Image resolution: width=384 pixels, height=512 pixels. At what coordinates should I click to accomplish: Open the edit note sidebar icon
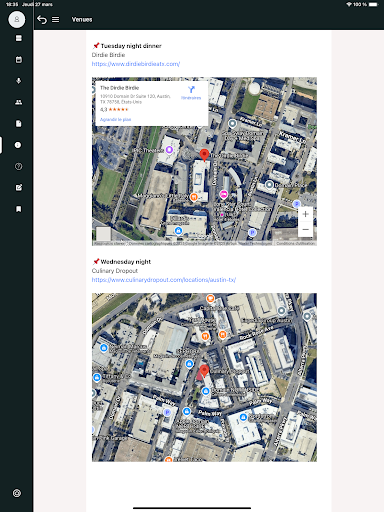click(19, 188)
